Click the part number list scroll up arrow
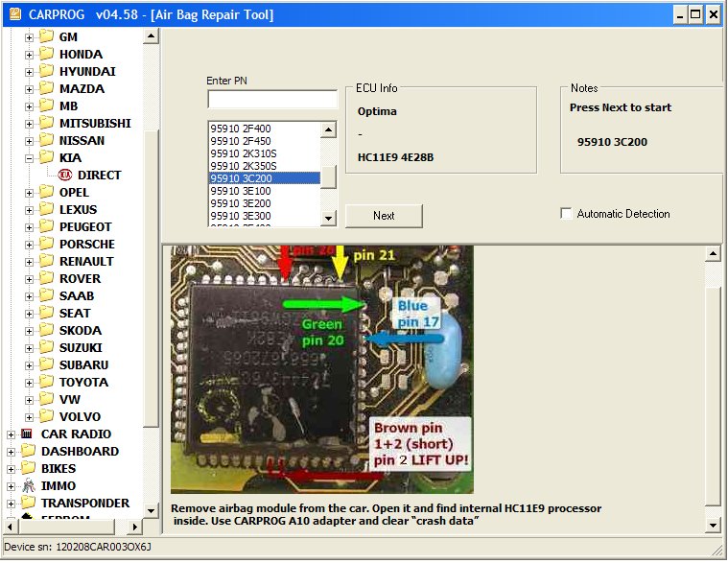 329,129
